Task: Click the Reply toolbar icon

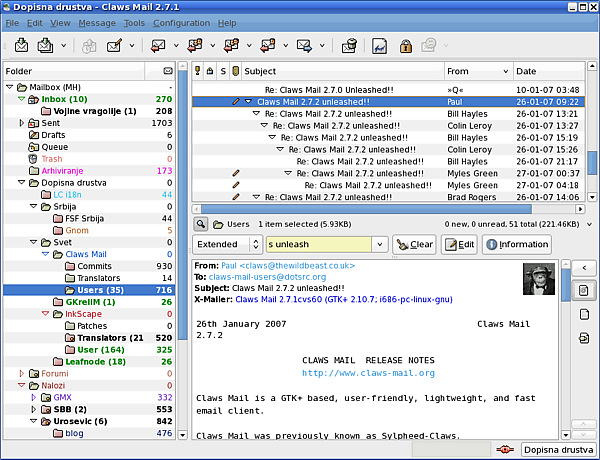Action: pos(159,46)
